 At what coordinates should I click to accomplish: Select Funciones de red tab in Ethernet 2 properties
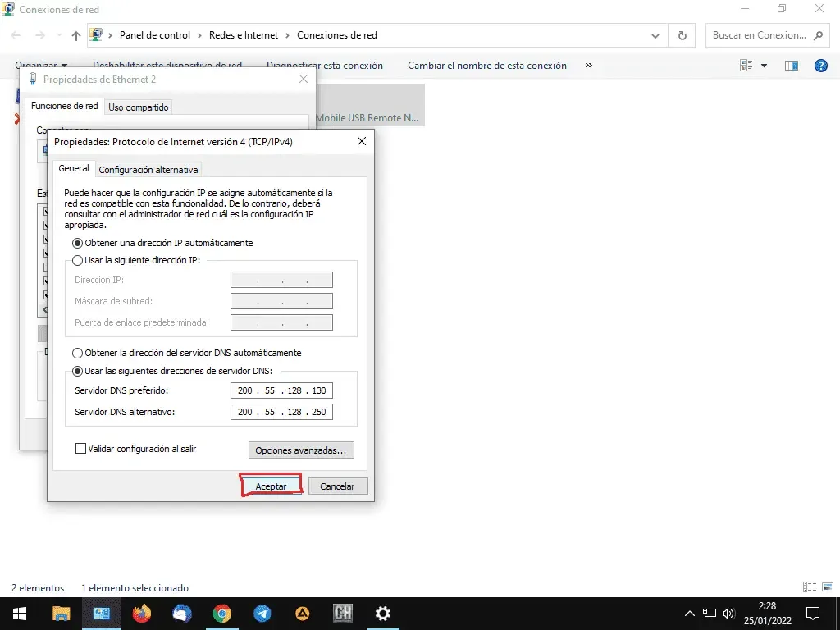[64, 106]
